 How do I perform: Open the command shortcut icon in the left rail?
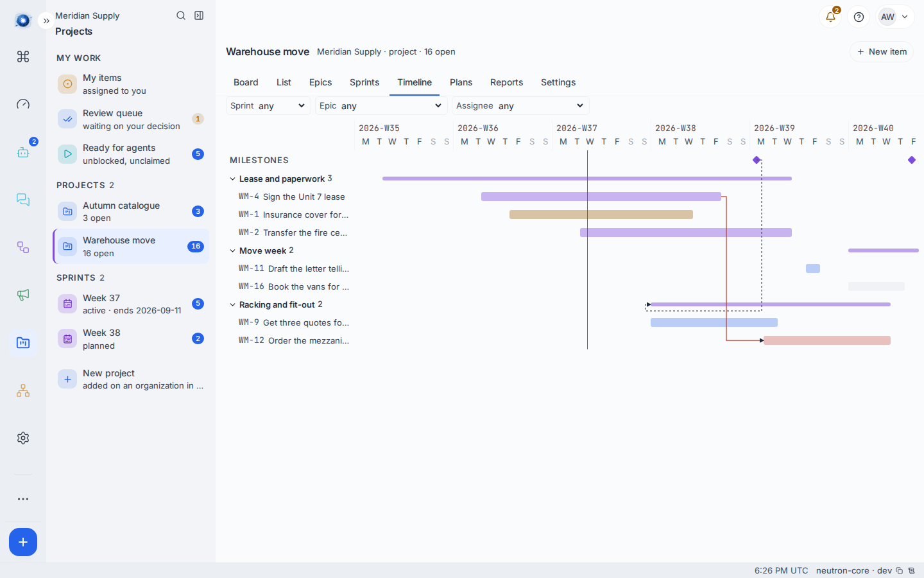23,57
